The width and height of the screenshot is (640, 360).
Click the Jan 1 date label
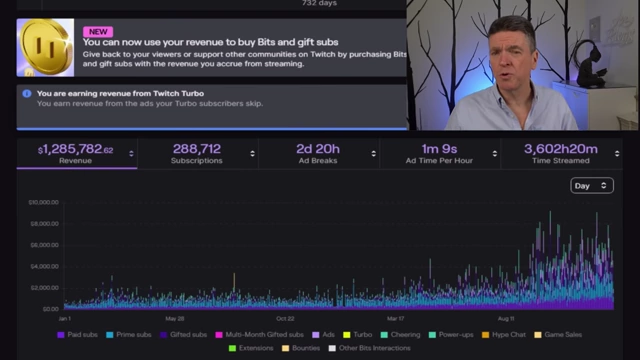[64, 318]
